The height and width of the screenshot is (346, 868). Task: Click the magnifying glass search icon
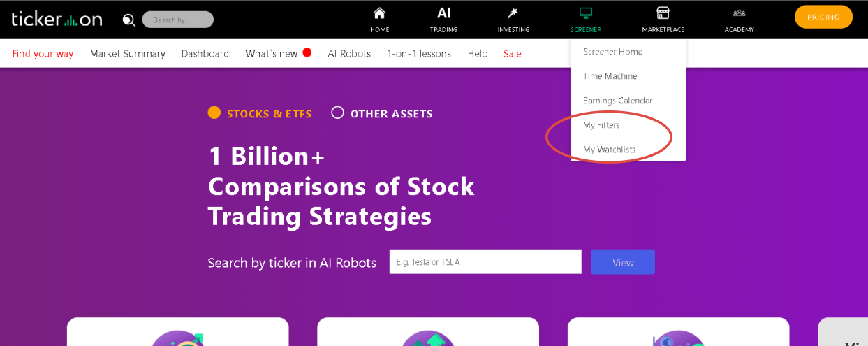point(128,20)
